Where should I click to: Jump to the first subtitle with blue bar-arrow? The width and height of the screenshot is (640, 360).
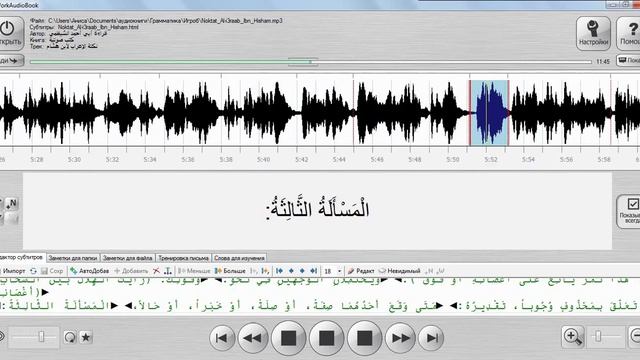coord(280,271)
